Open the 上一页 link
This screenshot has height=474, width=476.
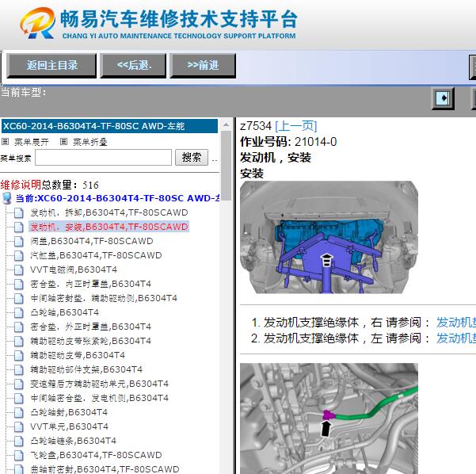coord(296,126)
